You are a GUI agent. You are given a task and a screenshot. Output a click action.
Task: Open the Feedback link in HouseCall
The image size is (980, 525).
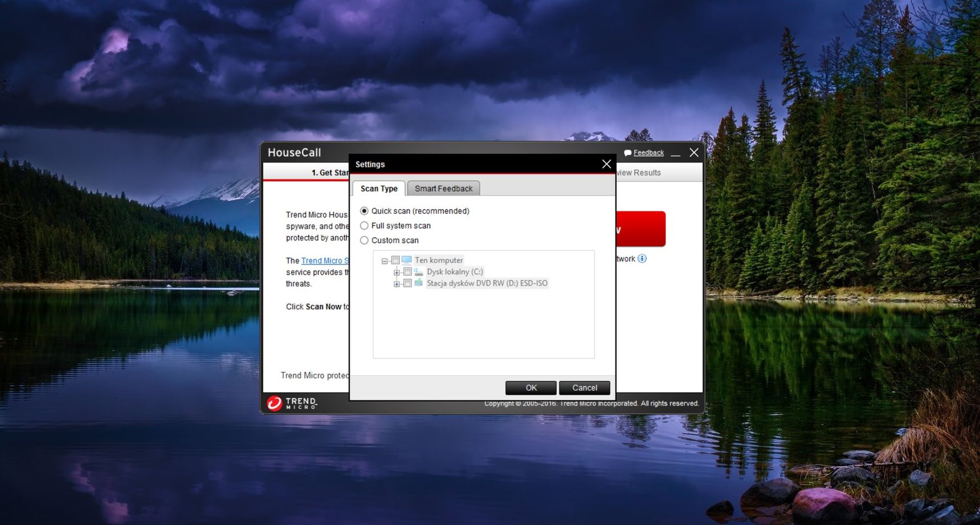pos(648,153)
